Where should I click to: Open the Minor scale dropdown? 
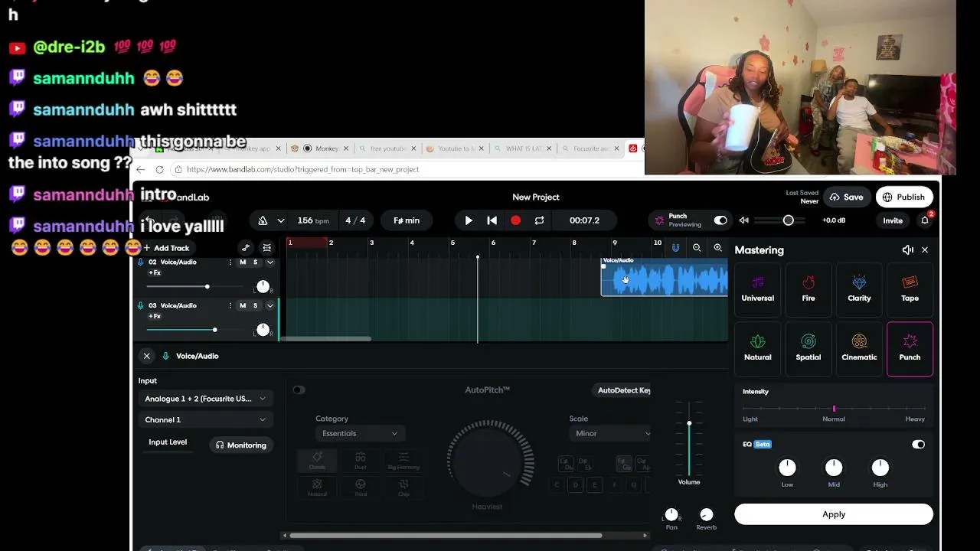pos(610,434)
